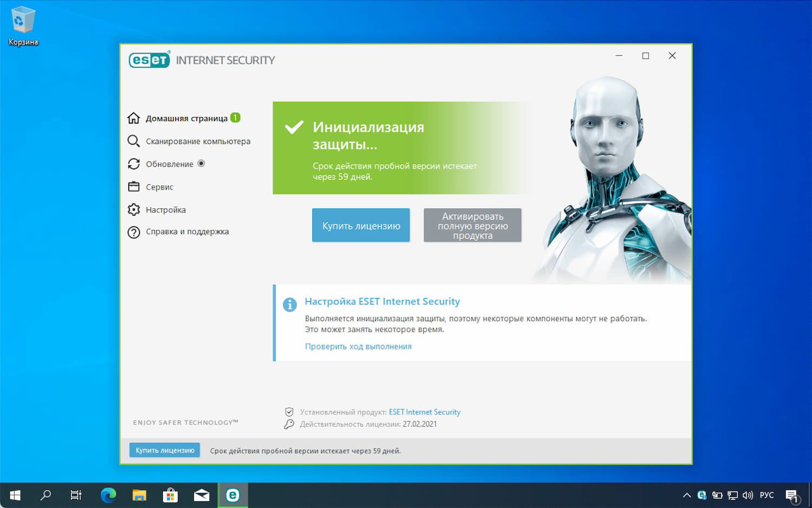
Task: Open Справка и поддержка question mark icon
Action: (134, 232)
